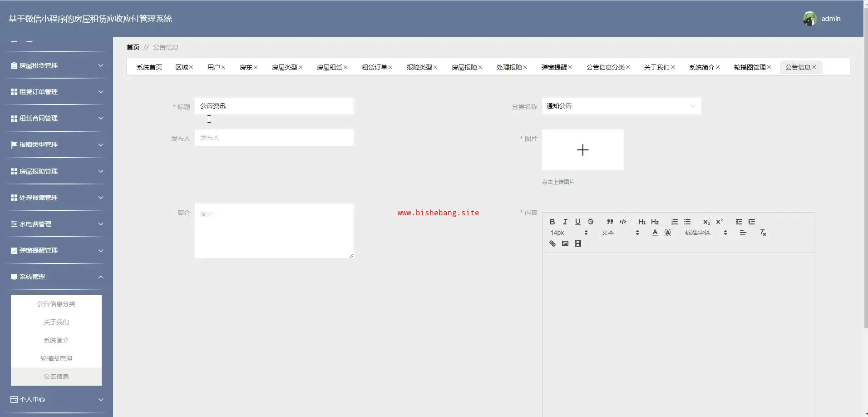868x417 pixels.
Task: Insert hyperlink using the link icon
Action: (x=552, y=243)
